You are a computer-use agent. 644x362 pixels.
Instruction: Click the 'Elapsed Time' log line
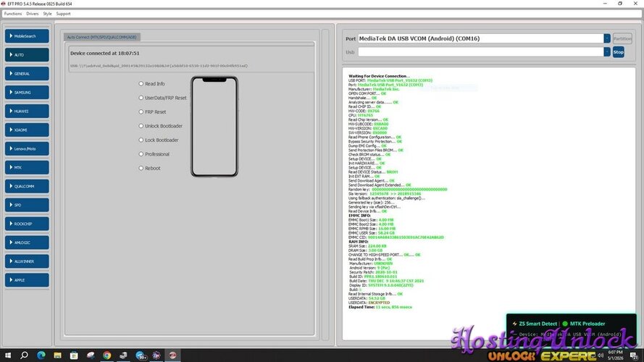click(380, 307)
